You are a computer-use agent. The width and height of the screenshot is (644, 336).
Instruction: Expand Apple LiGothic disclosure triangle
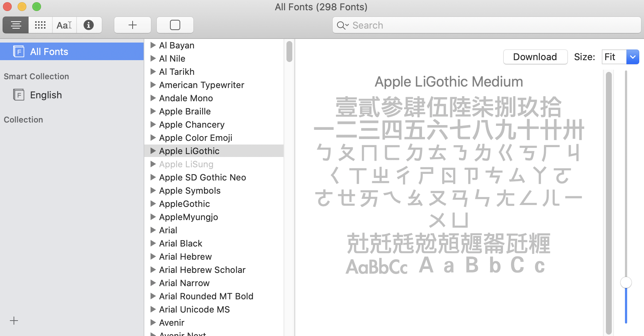153,151
